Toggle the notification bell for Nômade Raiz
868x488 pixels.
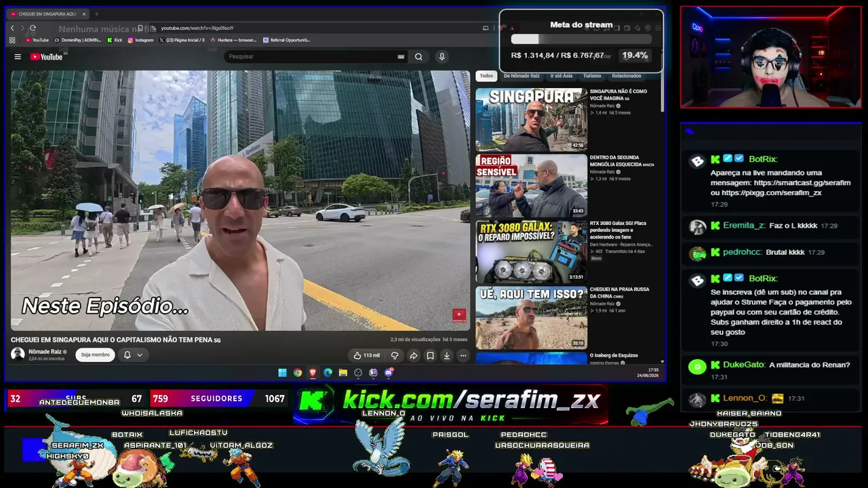click(127, 354)
